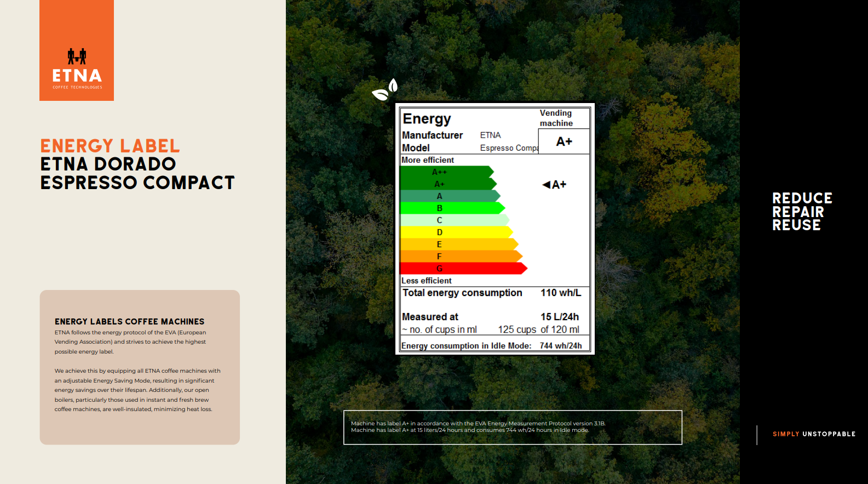The width and height of the screenshot is (868, 484).
Task: Click the ENERGY LABELS COFFEE MACHINES heading
Action: 129,322
